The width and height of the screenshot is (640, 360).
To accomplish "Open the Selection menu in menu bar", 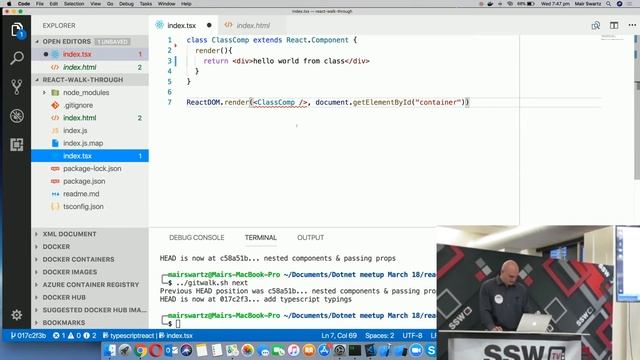I will tap(74, 4).
